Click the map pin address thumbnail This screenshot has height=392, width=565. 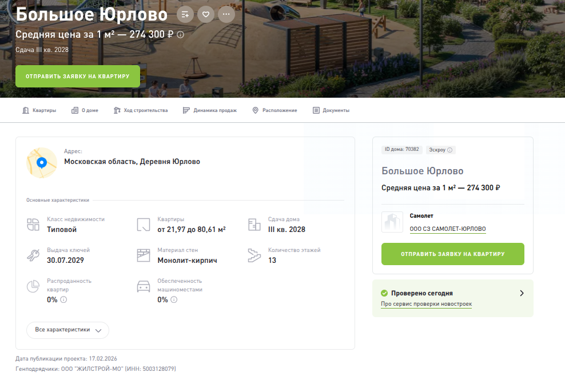click(42, 162)
